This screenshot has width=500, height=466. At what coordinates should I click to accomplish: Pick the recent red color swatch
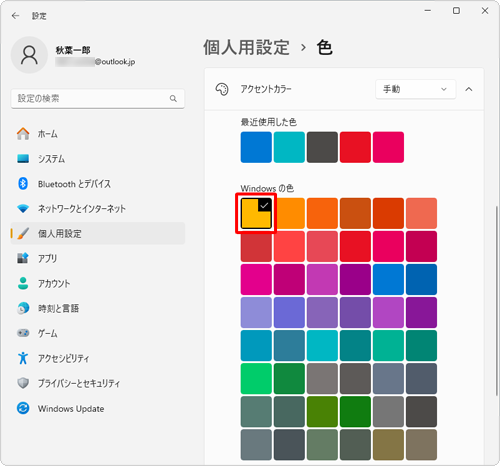coord(355,147)
